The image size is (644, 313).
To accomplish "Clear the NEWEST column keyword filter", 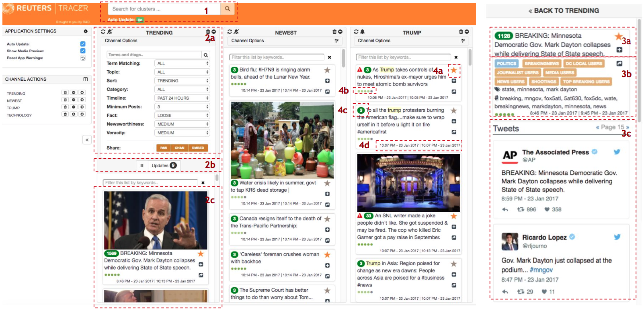I will pyautogui.click(x=330, y=57).
